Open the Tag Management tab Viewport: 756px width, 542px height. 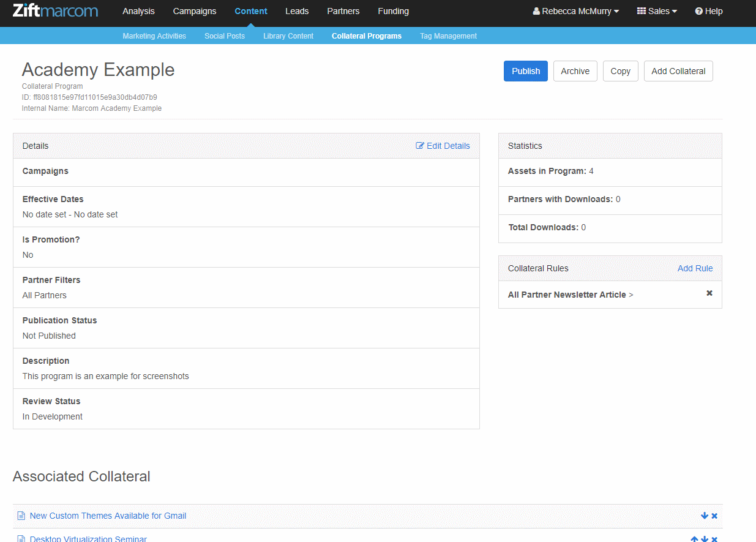click(449, 36)
